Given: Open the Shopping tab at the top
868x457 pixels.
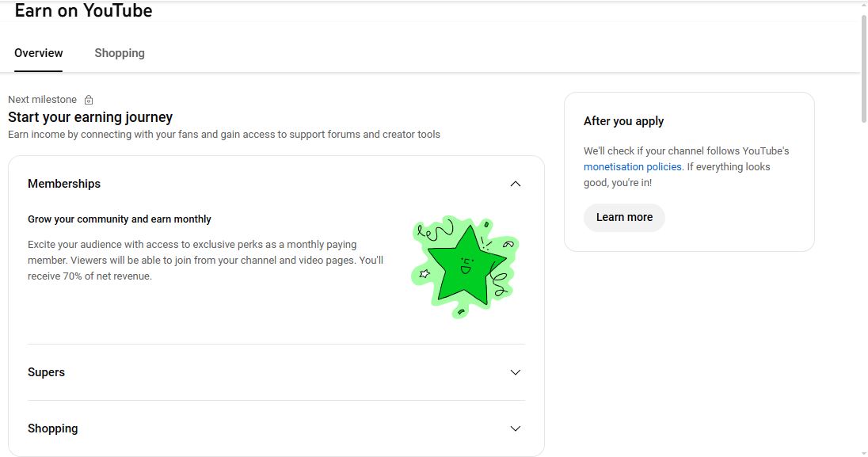Looking at the screenshot, I should pos(120,53).
